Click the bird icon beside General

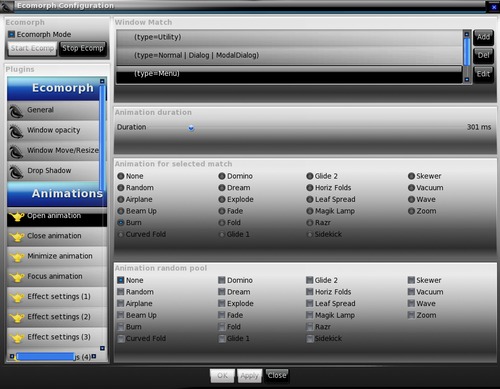point(16,111)
